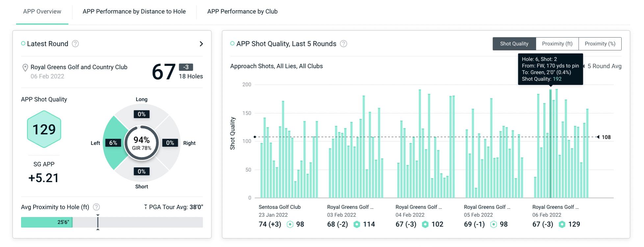Select the 04 Feb 2022 round label
The height and width of the screenshot is (247, 644).
tap(410, 215)
